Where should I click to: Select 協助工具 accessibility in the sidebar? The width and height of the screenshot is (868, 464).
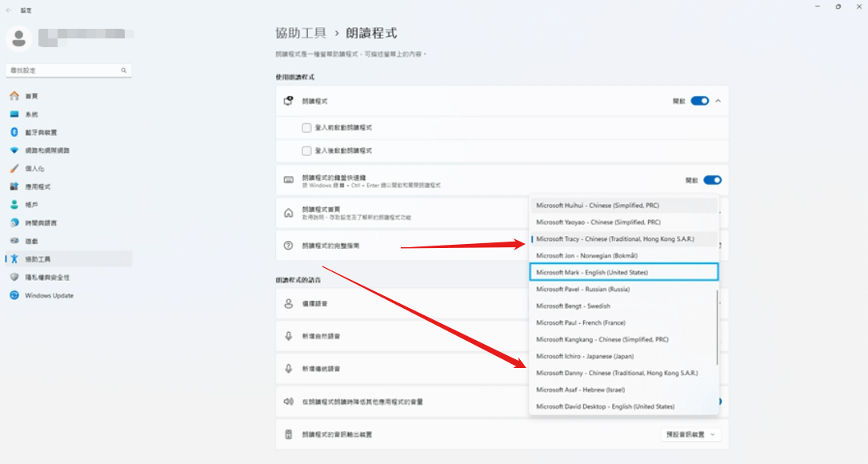[x=69, y=258]
